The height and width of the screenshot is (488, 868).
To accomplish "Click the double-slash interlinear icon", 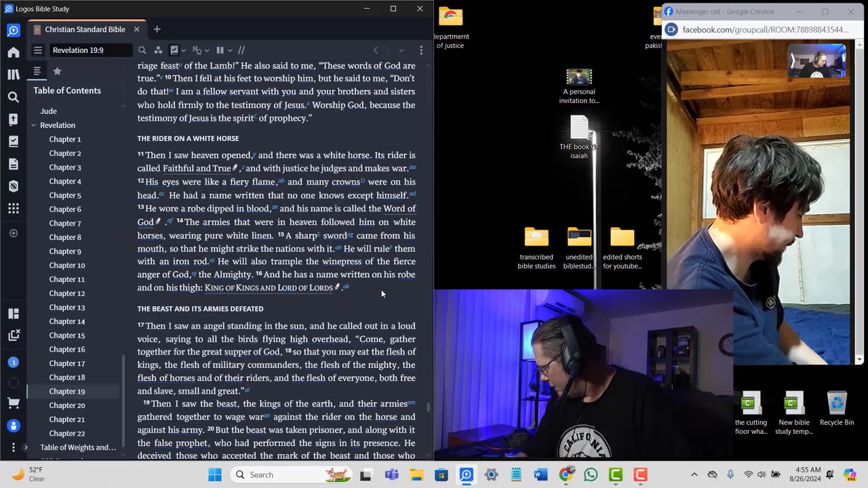I will (x=241, y=50).
